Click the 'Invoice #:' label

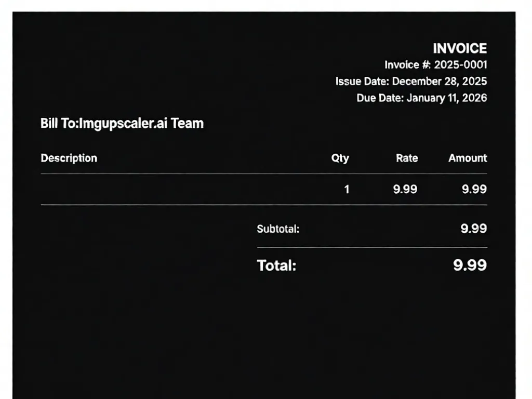407,65
